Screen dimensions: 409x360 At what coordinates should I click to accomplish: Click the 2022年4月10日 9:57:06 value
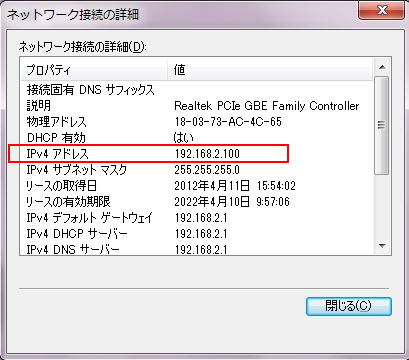click(x=232, y=202)
